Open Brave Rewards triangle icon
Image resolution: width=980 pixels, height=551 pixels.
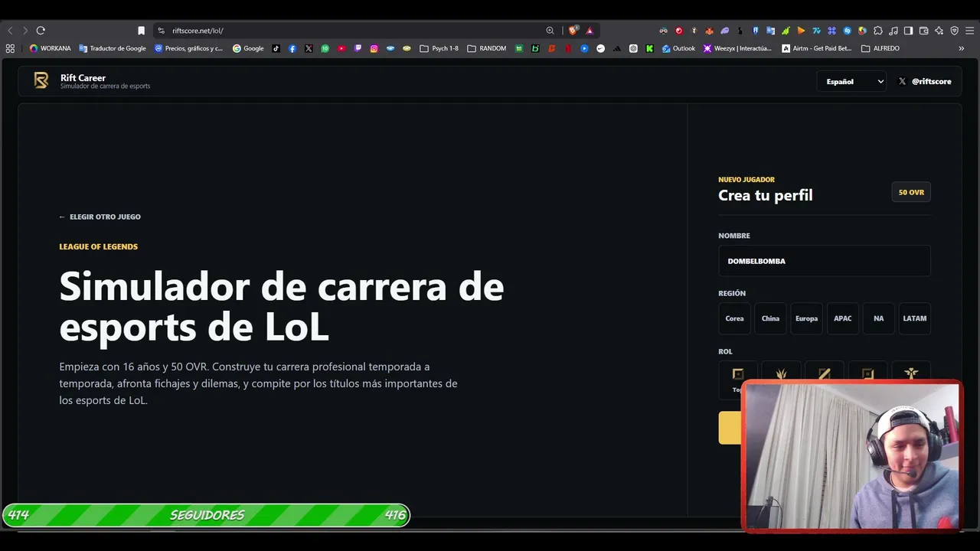point(590,31)
